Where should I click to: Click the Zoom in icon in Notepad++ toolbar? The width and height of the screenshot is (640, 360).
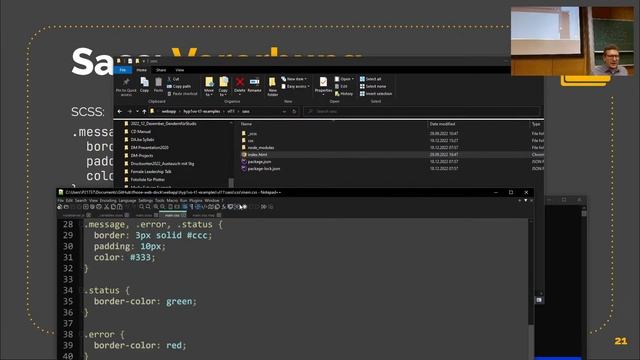156,207
